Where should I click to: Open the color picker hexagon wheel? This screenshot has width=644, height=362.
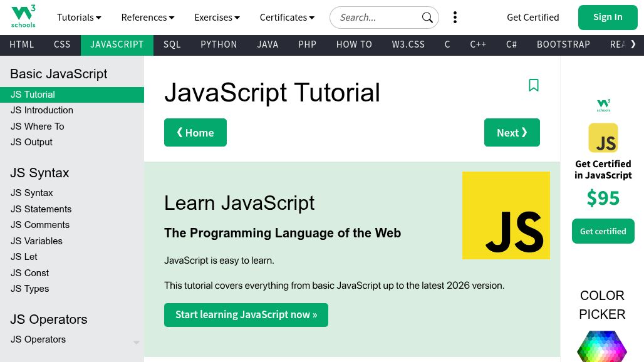coord(602,346)
